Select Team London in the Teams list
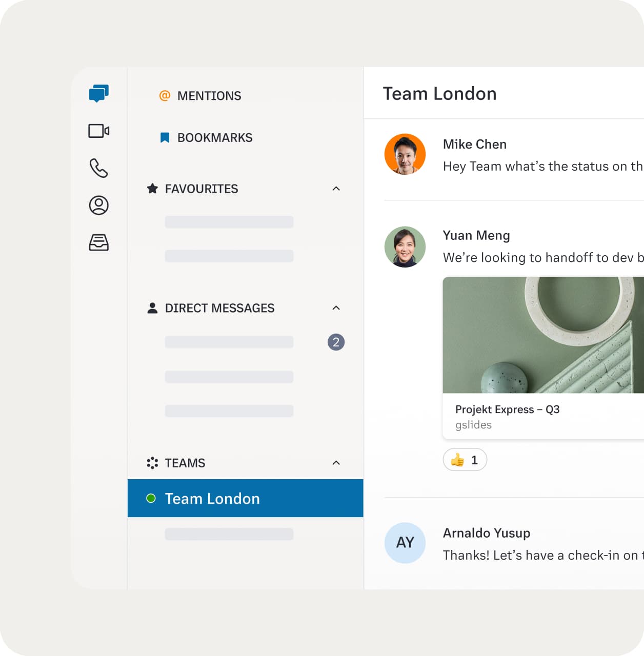Image resolution: width=644 pixels, height=656 pixels. [x=212, y=499]
